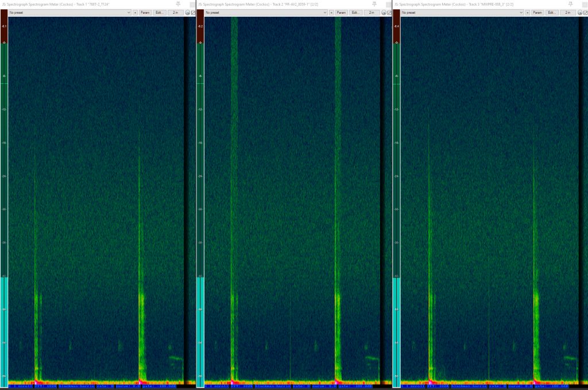Image resolution: width=588 pixels, height=390 pixels.
Task: Click the Track 2 wet/dry mix knob
Action: pos(384,12)
